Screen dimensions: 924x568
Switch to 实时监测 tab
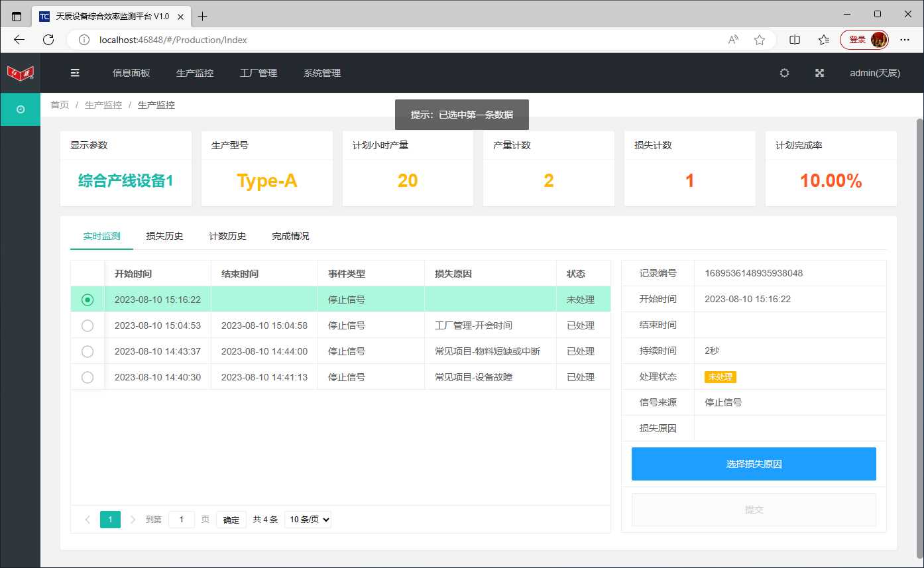coord(102,236)
